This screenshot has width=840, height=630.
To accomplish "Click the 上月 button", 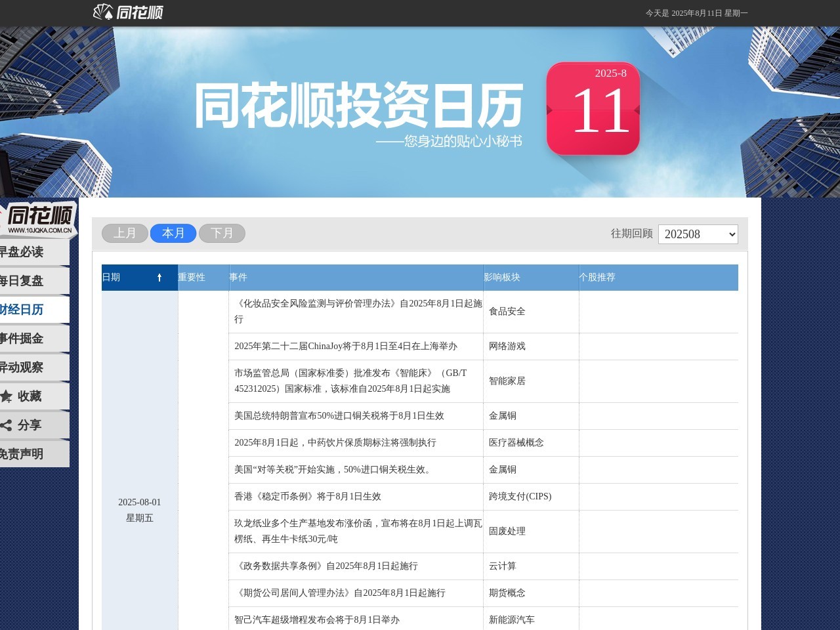I will pos(125,233).
